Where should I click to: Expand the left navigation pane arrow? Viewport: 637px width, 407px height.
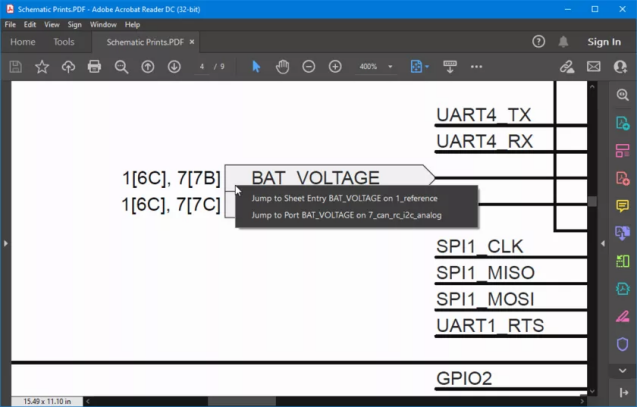click(5, 243)
